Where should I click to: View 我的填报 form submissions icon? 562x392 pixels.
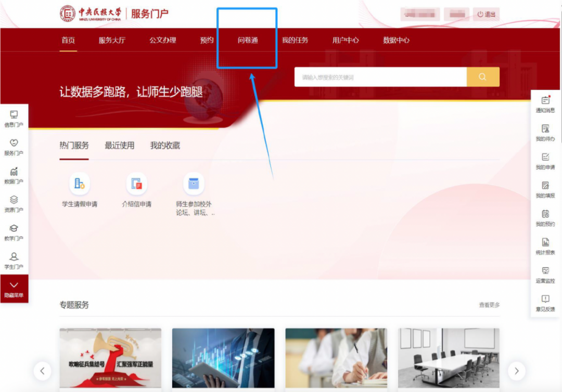pos(545,190)
